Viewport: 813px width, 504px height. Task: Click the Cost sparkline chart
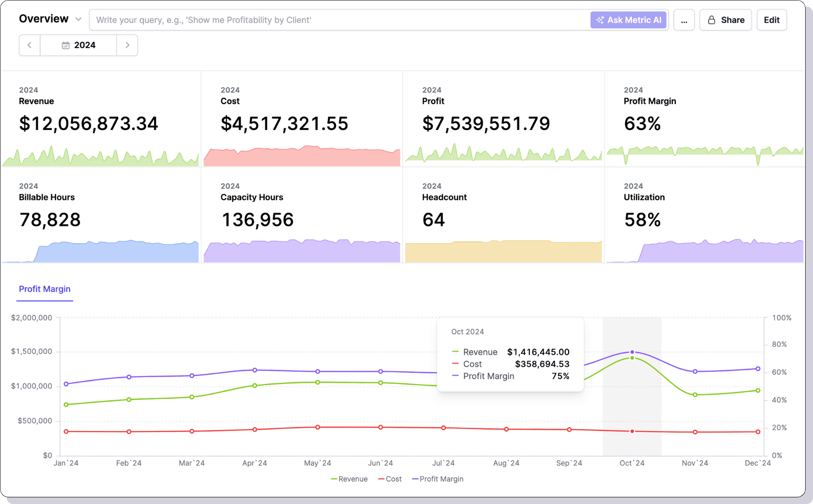pos(302,156)
